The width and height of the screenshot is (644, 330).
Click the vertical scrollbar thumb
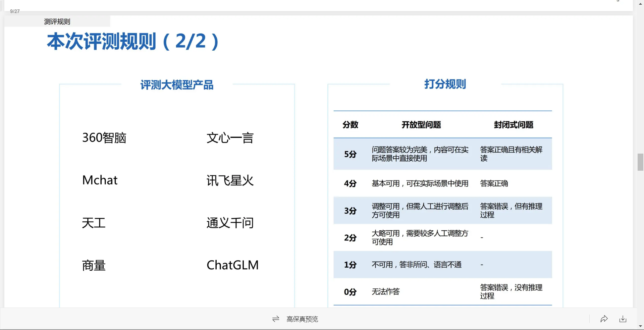(640, 162)
